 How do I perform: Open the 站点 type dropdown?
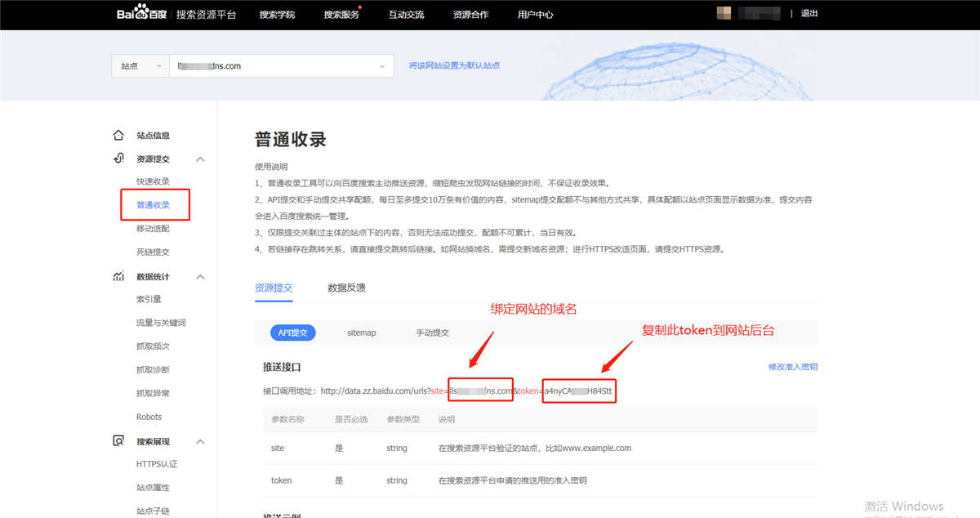click(x=139, y=66)
